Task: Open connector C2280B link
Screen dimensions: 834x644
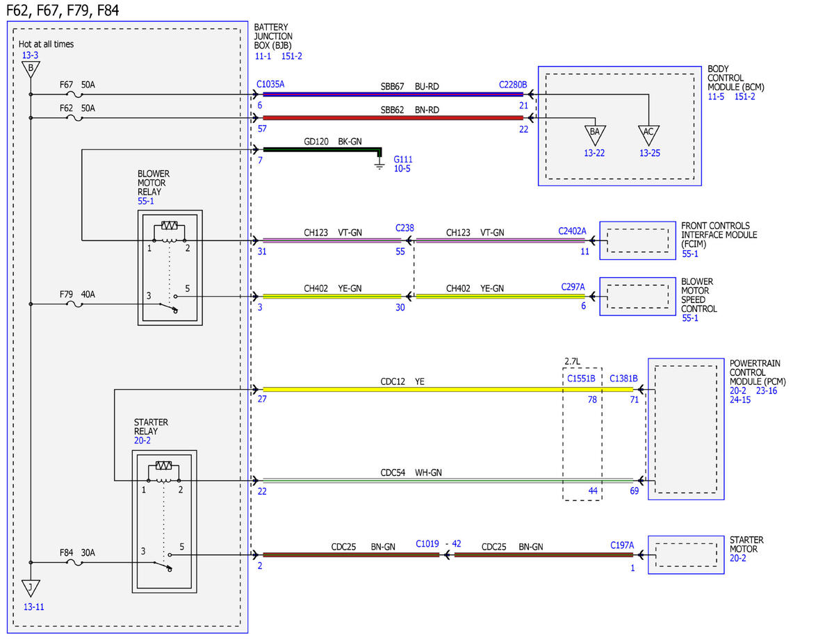Action: pos(513,85)
